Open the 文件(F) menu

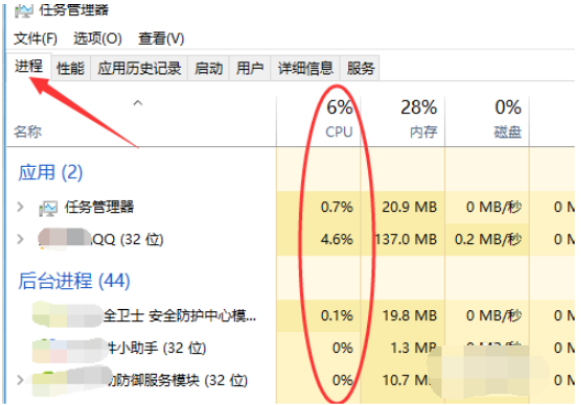point(36,39)
